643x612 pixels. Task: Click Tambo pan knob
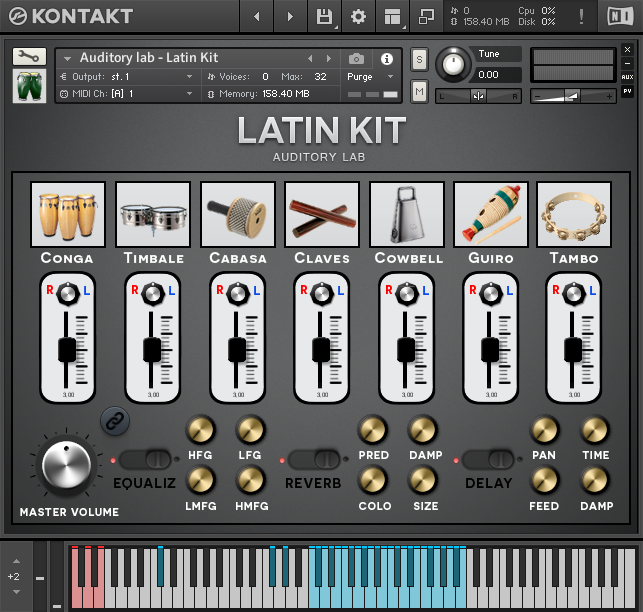(574, 294)
